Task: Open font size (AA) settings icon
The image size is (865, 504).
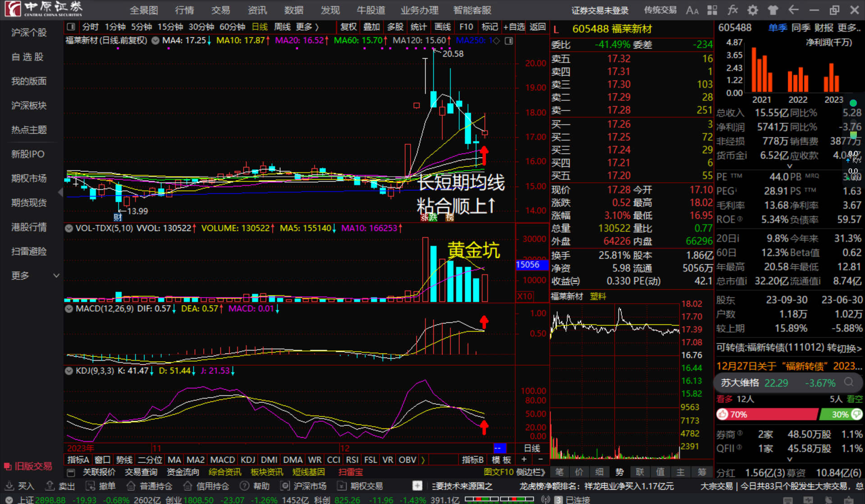Action: (x=692, y=10)
